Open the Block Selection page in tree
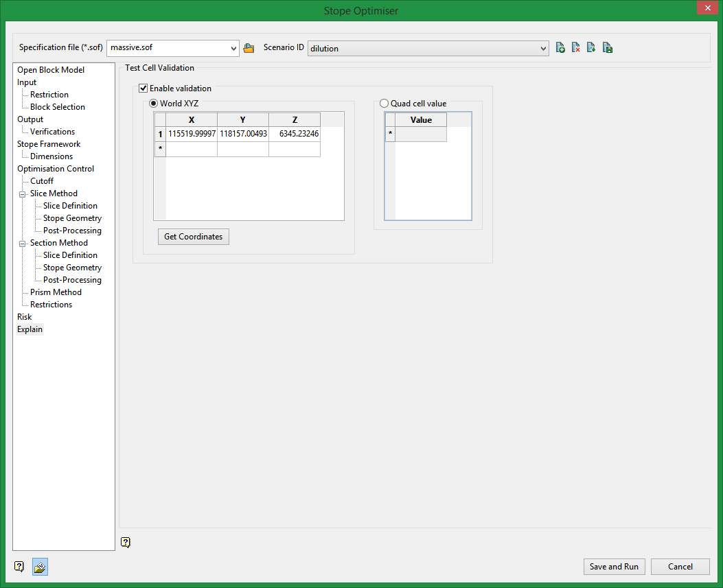The width and height of the screenshot is (723, 588). tap(58, 107)
